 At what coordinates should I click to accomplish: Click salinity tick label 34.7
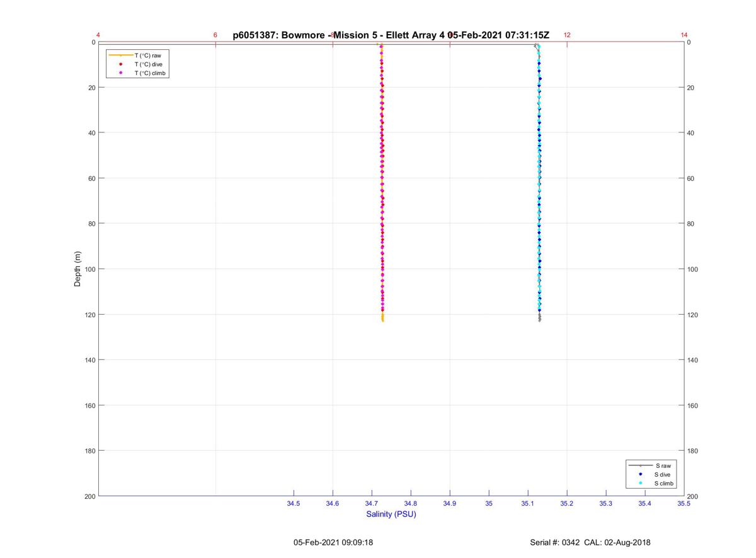pos(372,504)
